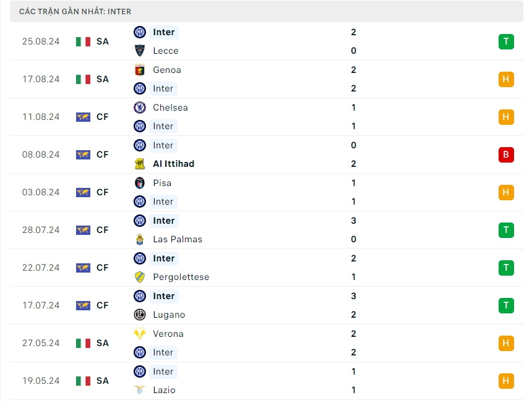Click the club friendly icon on 11.08.24 row

pos(83,117)
